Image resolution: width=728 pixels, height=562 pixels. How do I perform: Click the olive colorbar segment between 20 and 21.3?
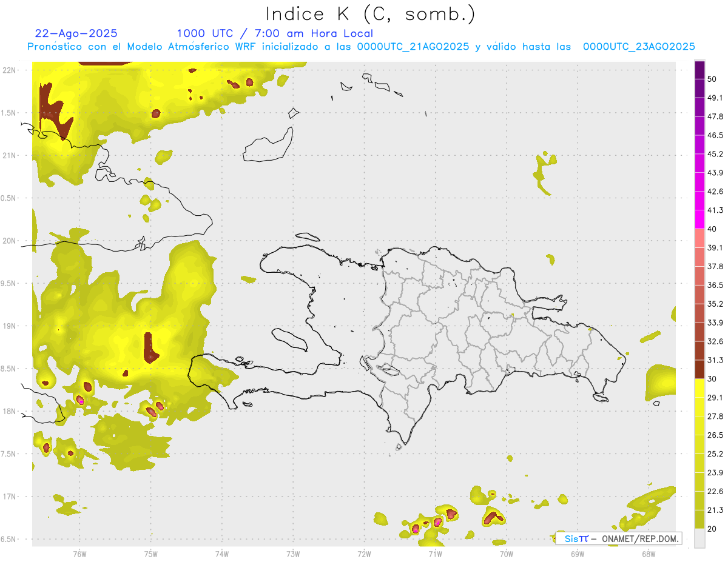tap(700, 519)
